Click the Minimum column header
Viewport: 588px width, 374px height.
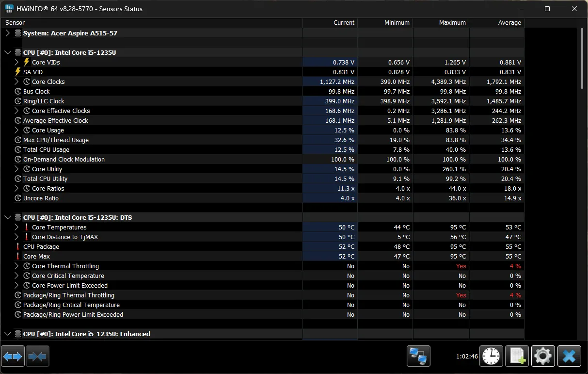(x=385, y=23)
